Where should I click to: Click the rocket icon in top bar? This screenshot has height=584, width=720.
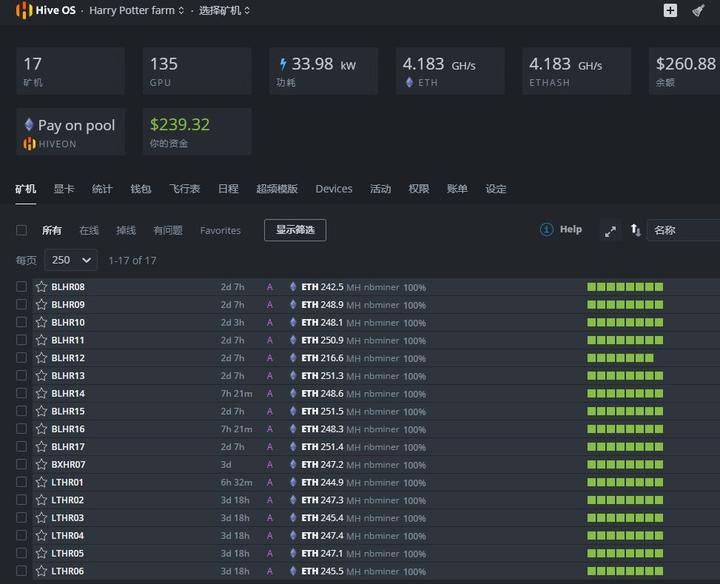coord(698,10)
